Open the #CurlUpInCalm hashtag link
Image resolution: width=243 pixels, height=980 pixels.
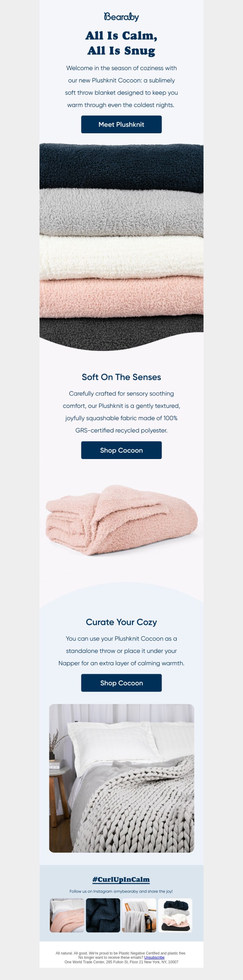point(121,880)
